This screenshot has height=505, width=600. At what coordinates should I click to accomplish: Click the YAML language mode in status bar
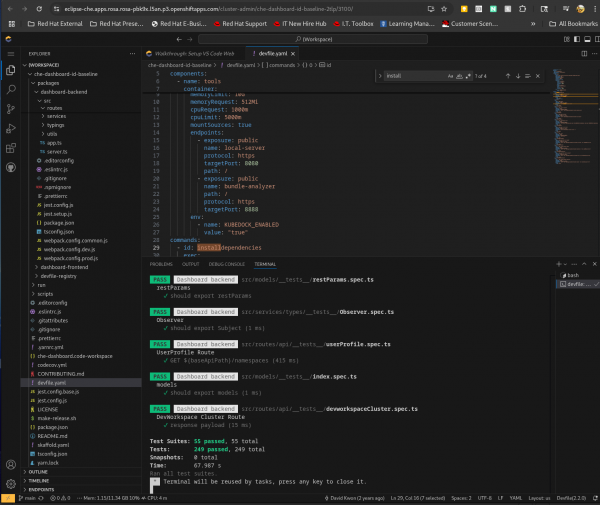pyautogui.click(x=515, y=498)
